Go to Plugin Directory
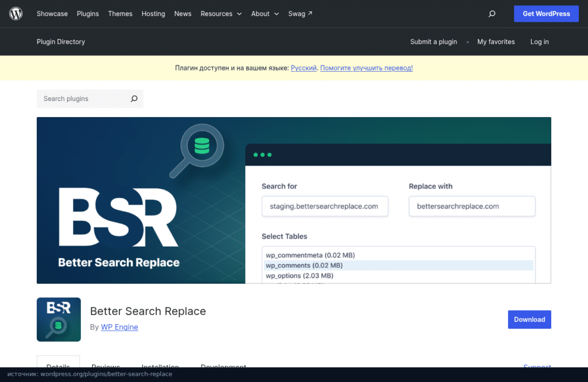Screen dimensions: 588x382 click(x=61, y=41)
